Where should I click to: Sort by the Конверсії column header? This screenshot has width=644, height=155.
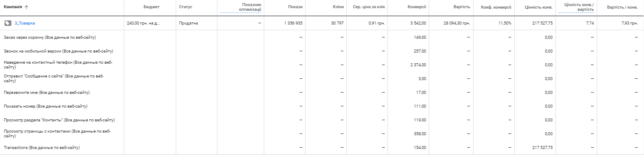(x=417, y=7)
